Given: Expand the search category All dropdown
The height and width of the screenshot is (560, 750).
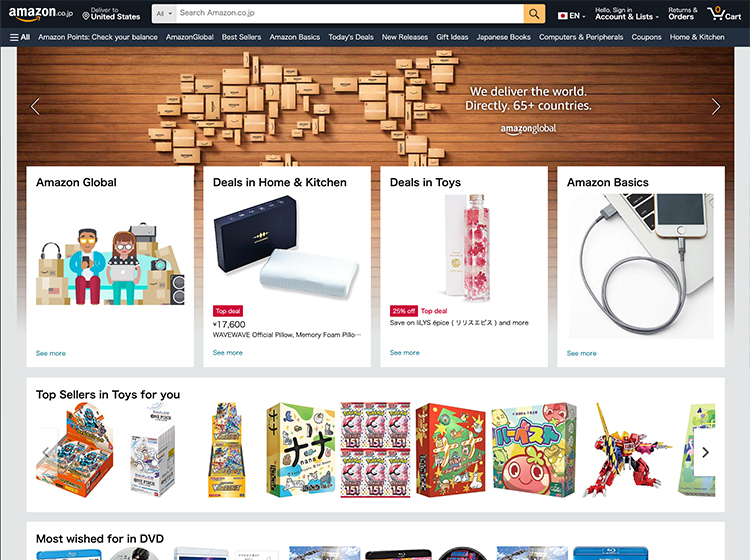Looking at the screenshot, I should coord(164,14).
